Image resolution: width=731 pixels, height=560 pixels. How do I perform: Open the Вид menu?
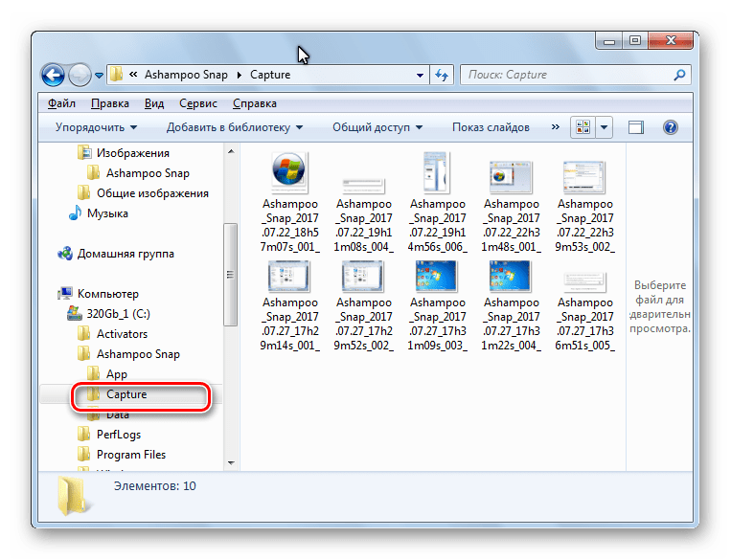(154, 103)
